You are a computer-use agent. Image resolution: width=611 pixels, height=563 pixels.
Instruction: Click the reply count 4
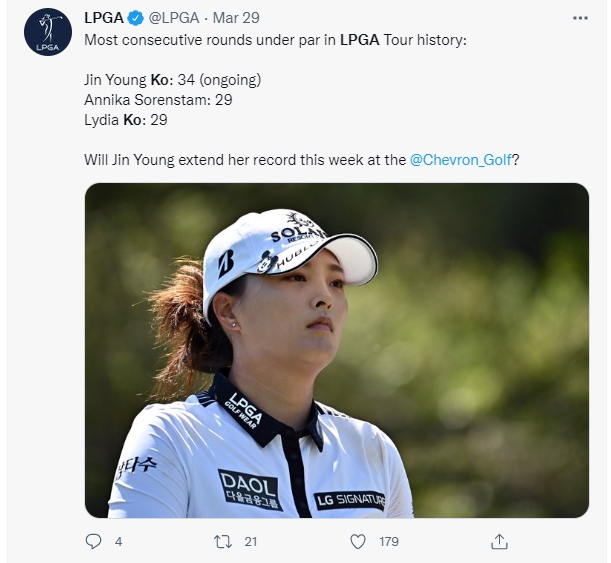(118, 542)
